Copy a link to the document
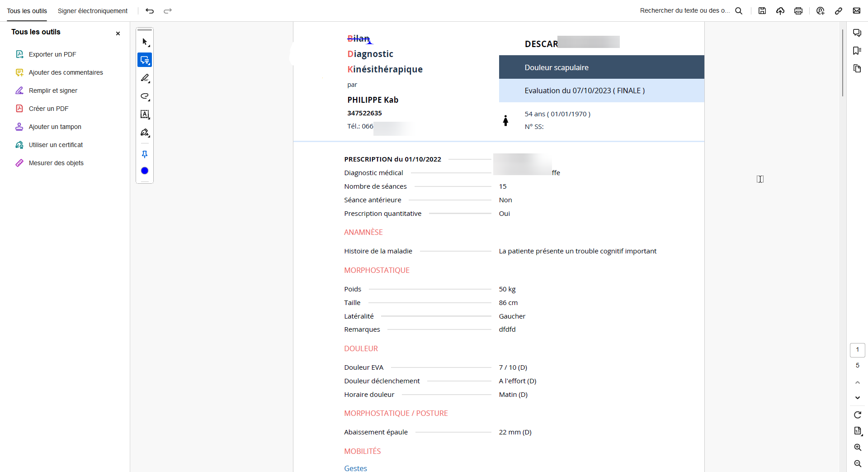The height and width of the screenshot is (472, 868). click(x=839, y=11)
